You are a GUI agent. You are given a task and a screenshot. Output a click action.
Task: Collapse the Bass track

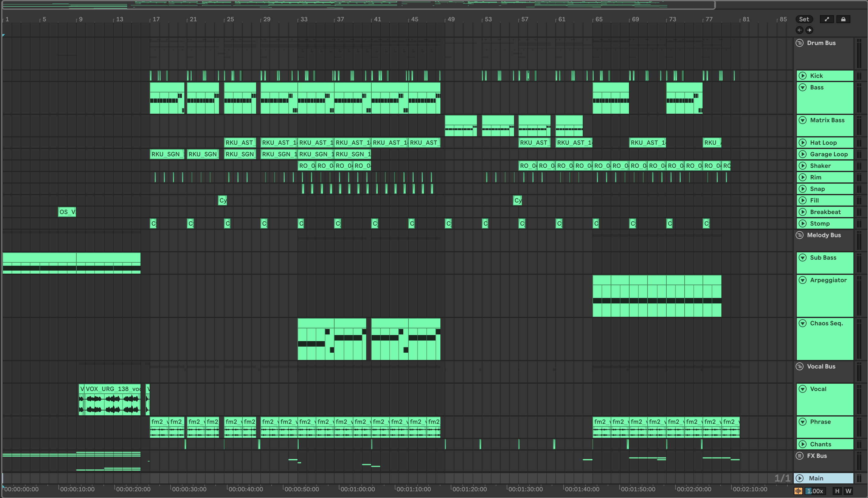pyautogui.click(x=802, y=87)
